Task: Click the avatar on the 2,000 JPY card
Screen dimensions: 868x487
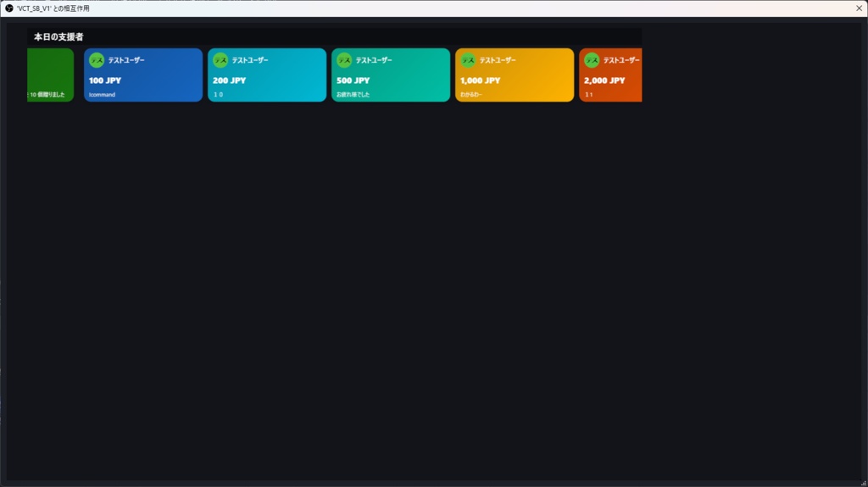Action: (x=592, y=60)
